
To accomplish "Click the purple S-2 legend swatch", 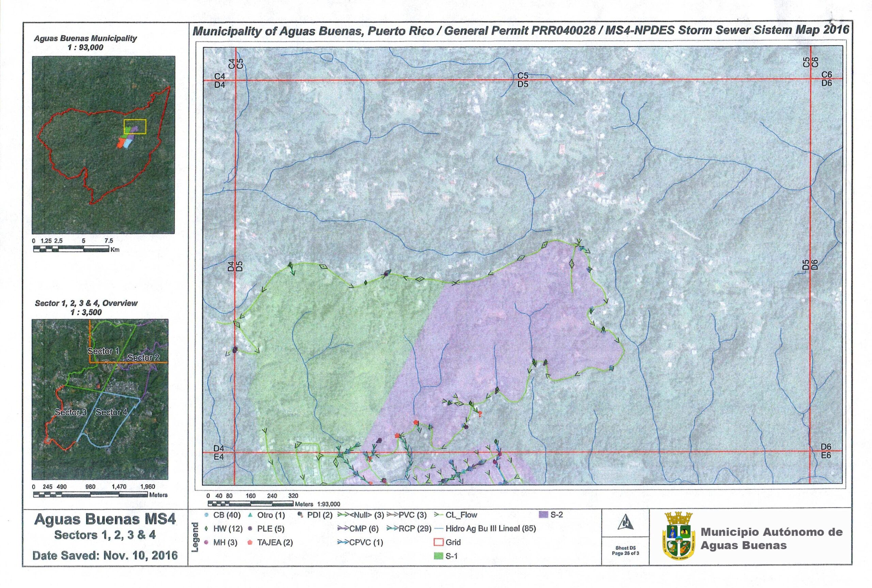I will click(x=543, y=515).
